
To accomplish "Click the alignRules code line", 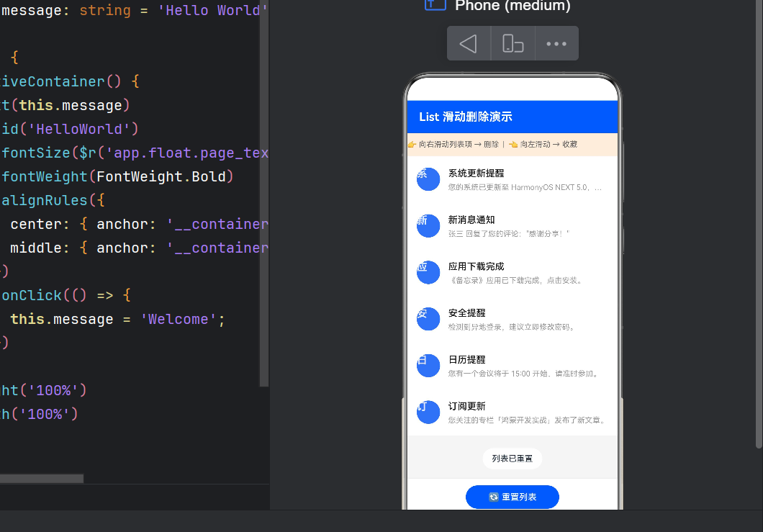I will (x=53, y=201).
